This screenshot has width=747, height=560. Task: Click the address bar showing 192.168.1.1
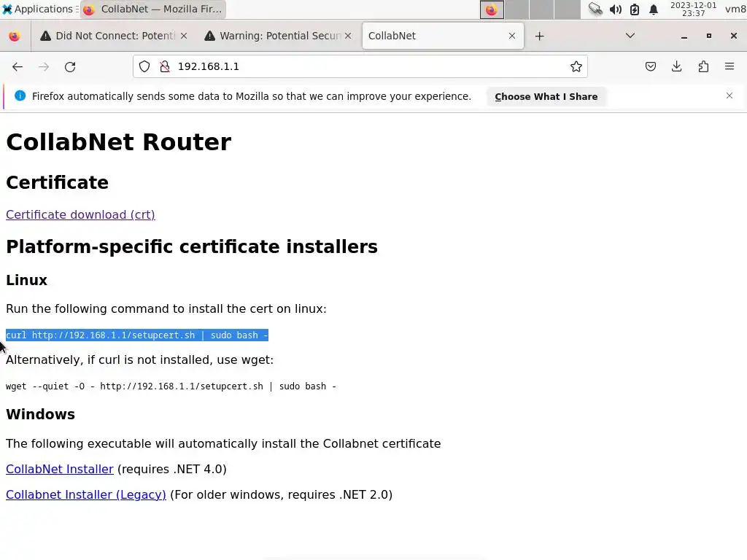[x=360, y=66]
